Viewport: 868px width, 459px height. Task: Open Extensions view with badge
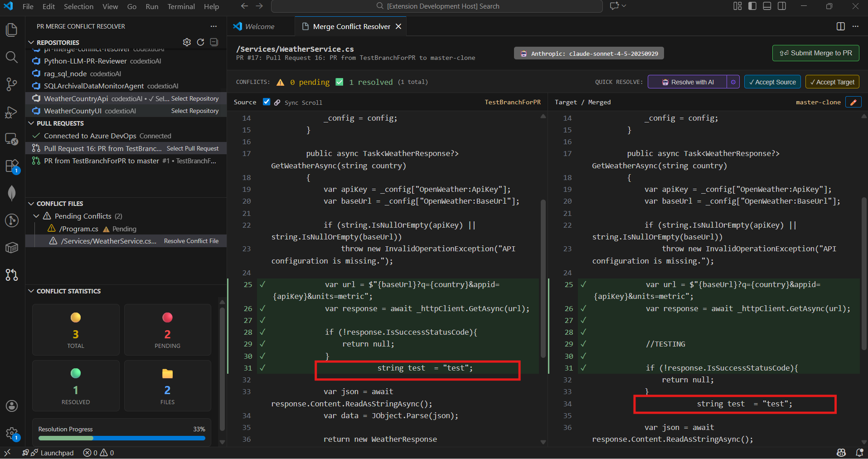tap(11, 166)
